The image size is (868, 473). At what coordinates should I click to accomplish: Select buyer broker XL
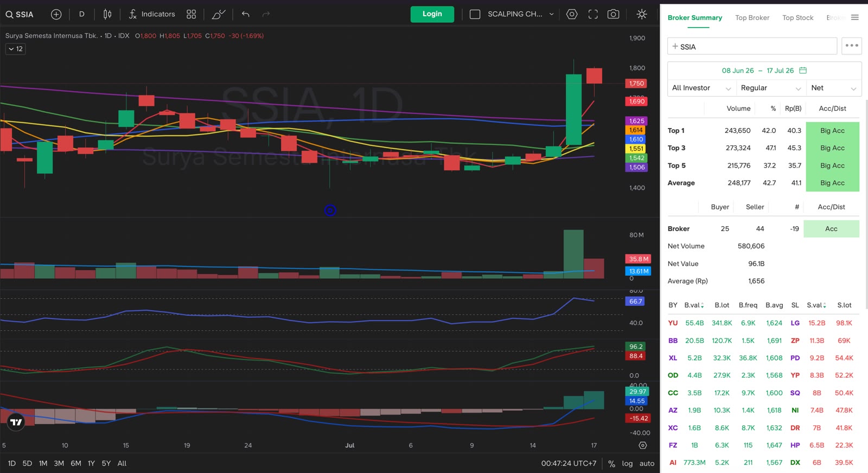(673, 358)
